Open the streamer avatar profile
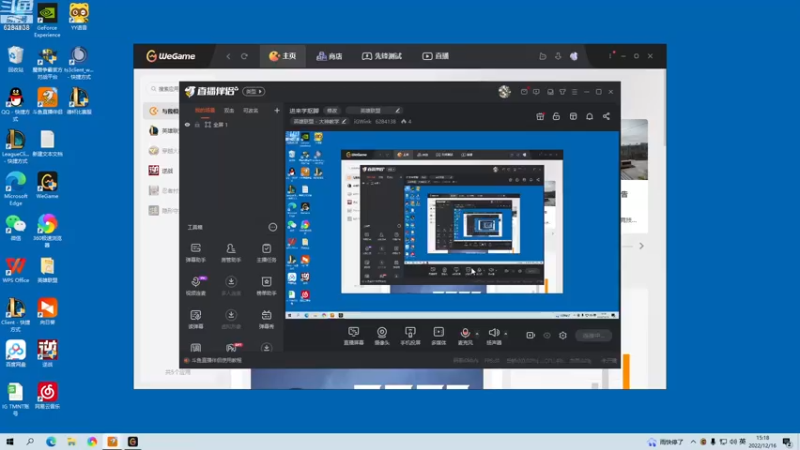Screen dimensions: 800x450 pyautogui.click(x=504, y=91)
